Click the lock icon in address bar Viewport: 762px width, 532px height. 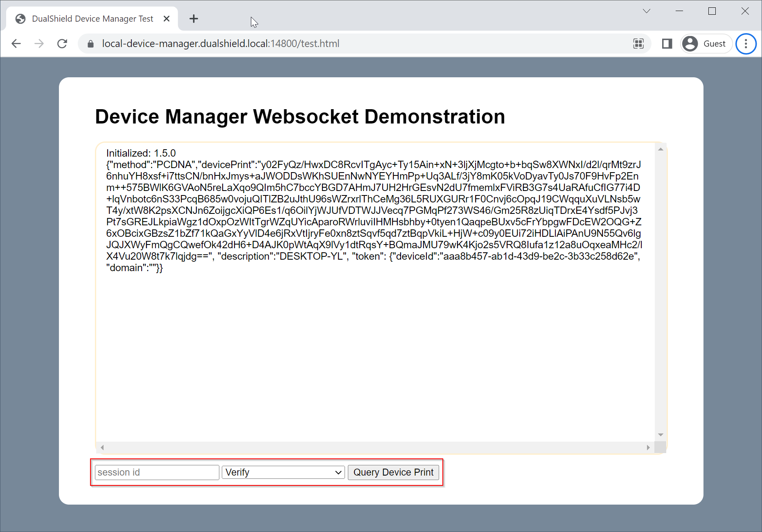[91, 44]
